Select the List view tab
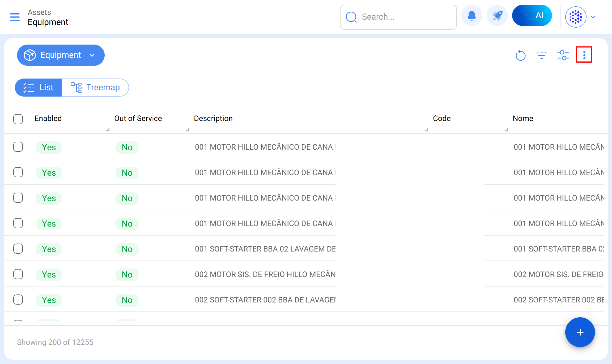The width and height of the screenshot is (612, 364). [39, 87]
